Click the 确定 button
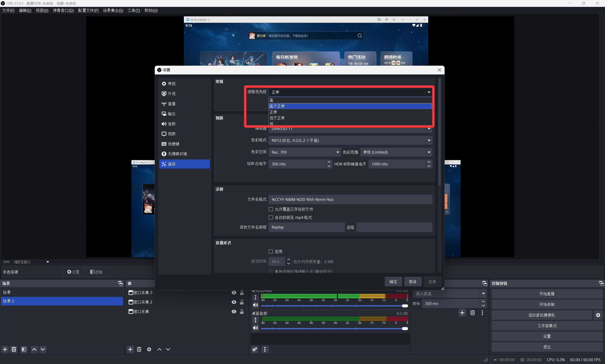The height and width of the screenshot is (364, 605). pyautogui.click(x=393, y=282)
